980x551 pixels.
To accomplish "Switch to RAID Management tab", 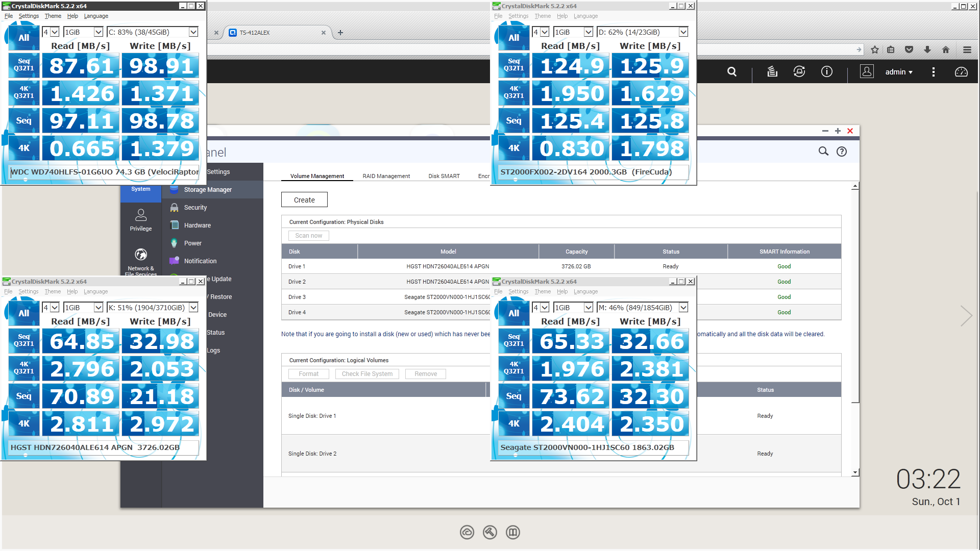I will (x=386, y=177).
